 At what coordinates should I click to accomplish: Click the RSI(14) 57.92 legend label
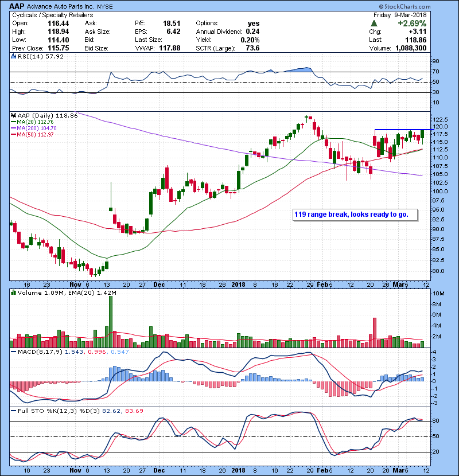click(41, 56)
